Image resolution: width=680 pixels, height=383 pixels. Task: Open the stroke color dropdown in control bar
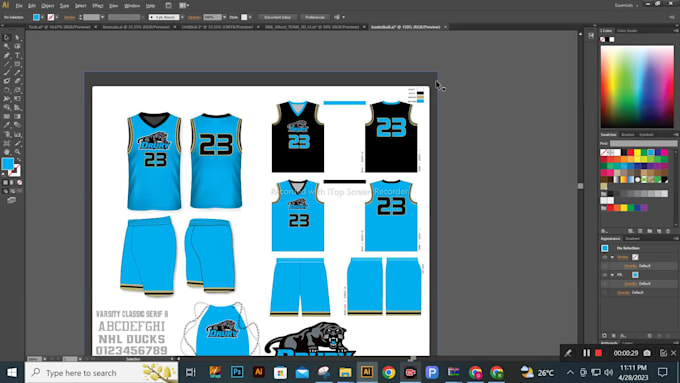click(57, 17)
